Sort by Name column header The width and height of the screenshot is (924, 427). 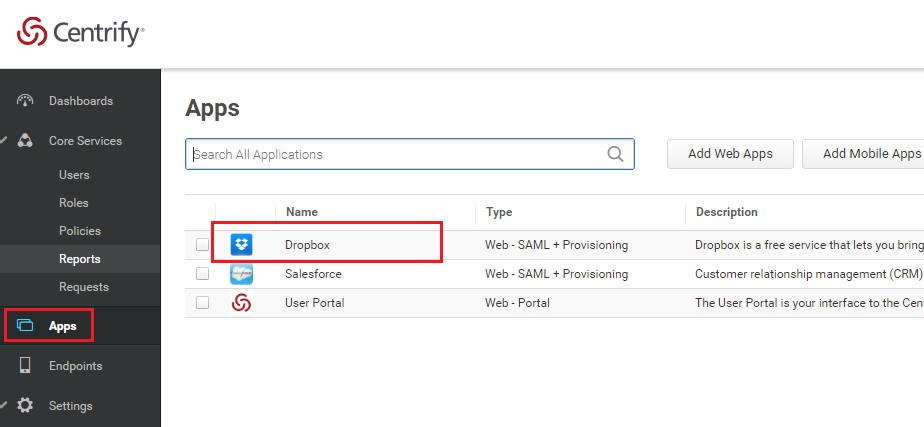pyautogui.click(x=302, y=212)
